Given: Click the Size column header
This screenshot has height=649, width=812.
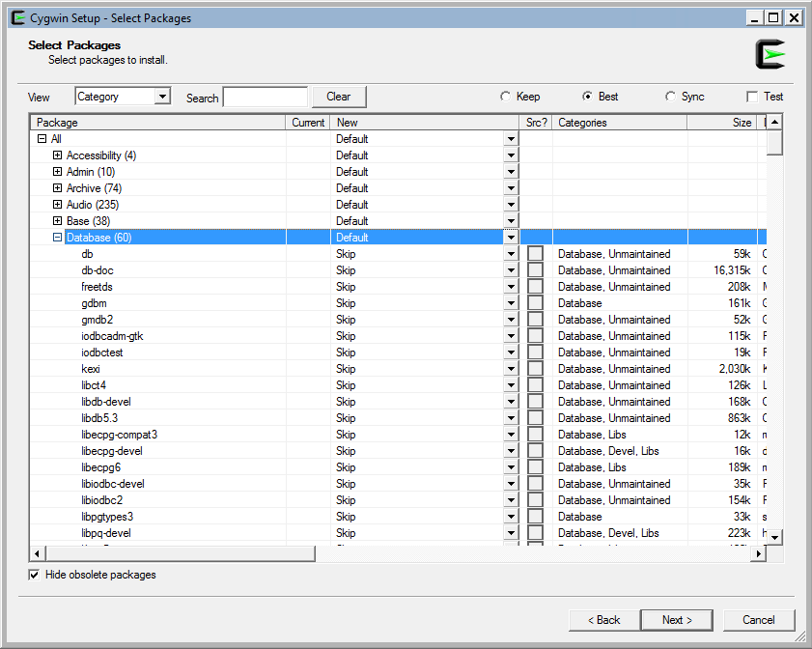Looking at the screenshot, I should (722, 123).
